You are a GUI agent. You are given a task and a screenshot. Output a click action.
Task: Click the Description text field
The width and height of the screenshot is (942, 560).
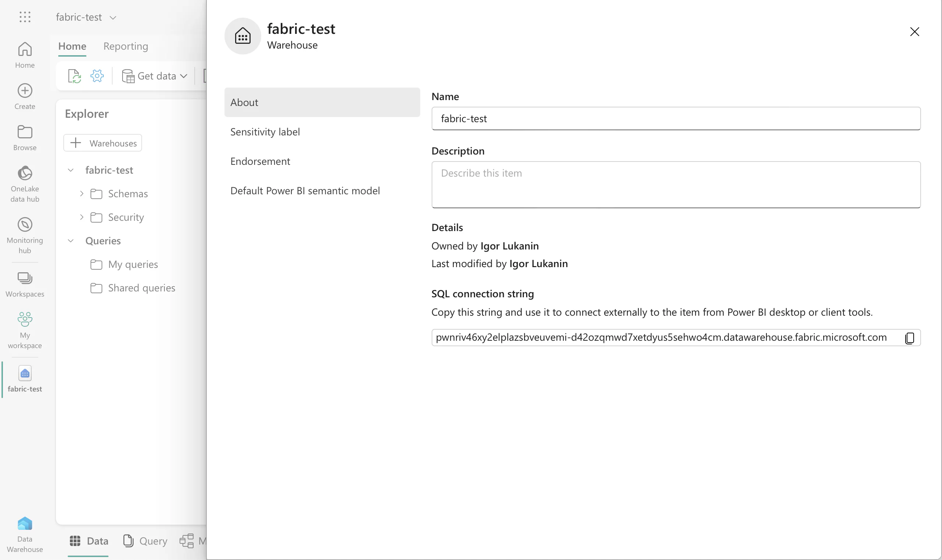tap(676, 185)
